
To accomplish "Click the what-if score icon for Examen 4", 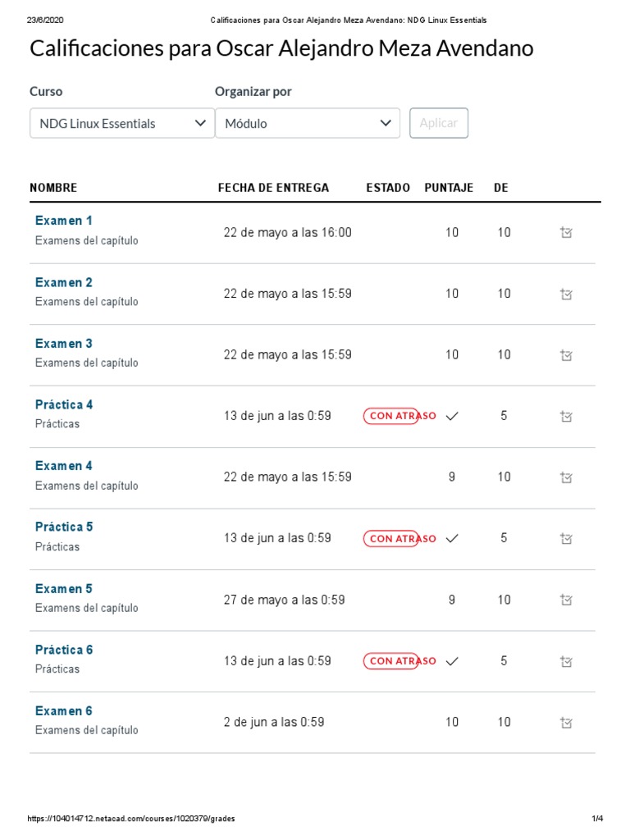I will click(566, 477).
